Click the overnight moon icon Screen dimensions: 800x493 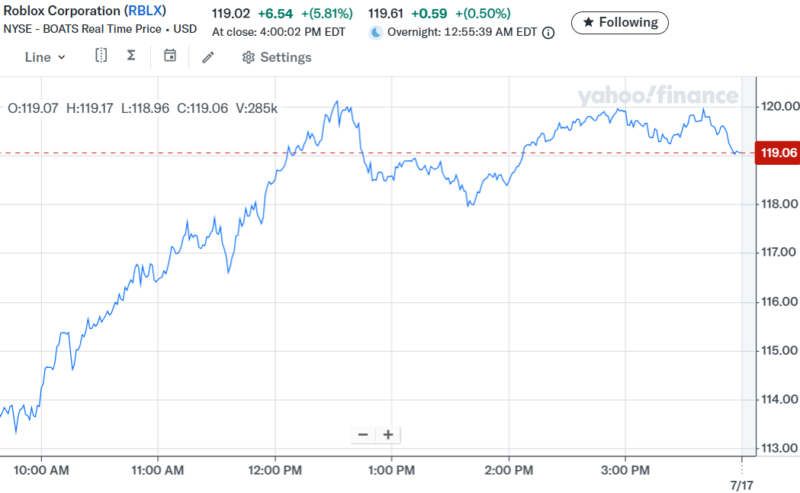(375, 33)
